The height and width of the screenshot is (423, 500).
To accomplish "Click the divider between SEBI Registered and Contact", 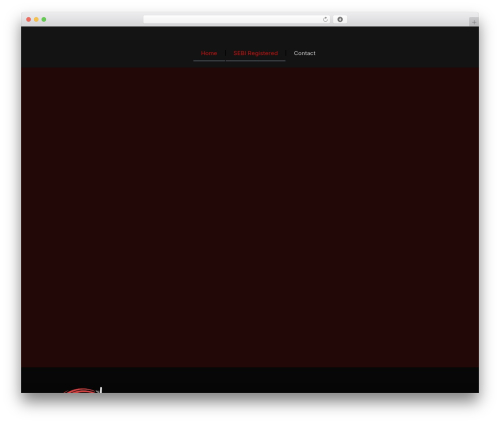I will 286,53.
